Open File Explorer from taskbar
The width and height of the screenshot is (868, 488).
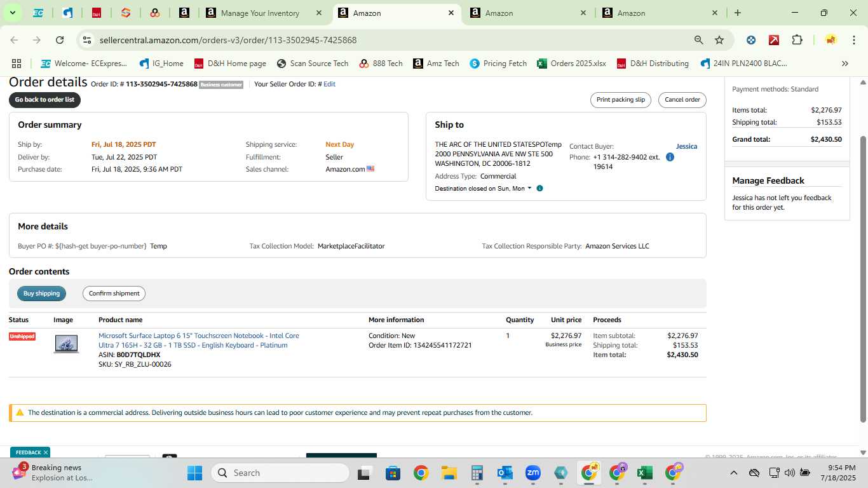tap(449, 473)
